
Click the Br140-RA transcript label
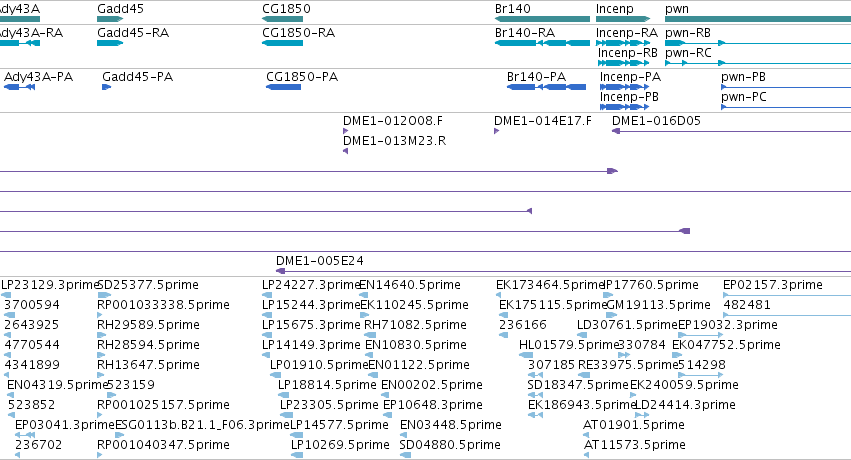pos(525,33)
